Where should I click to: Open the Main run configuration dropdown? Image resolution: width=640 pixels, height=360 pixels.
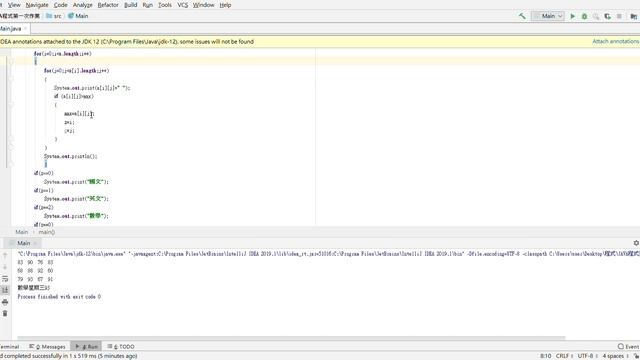click(548, 16)
